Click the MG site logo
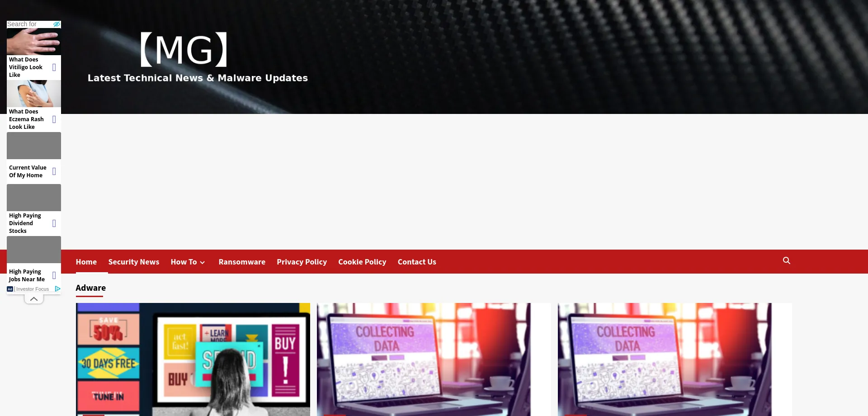 184,49
